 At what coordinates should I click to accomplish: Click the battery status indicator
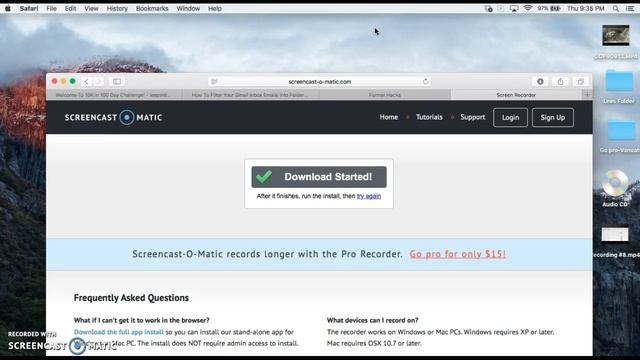[549, 9]
